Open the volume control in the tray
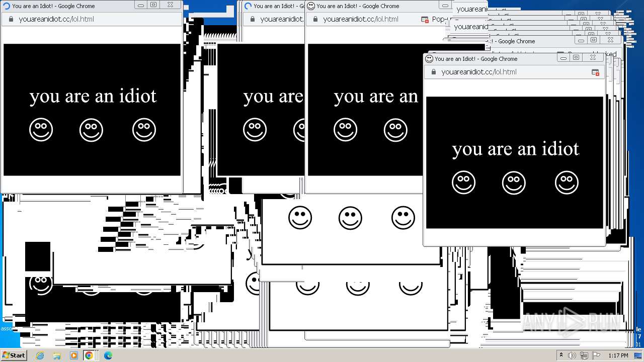Screen dimensions: 644x362 (572, 355)
